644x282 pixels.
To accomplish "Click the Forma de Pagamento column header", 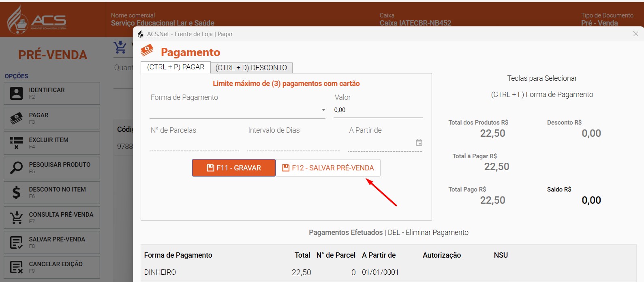I will (178, 255).
